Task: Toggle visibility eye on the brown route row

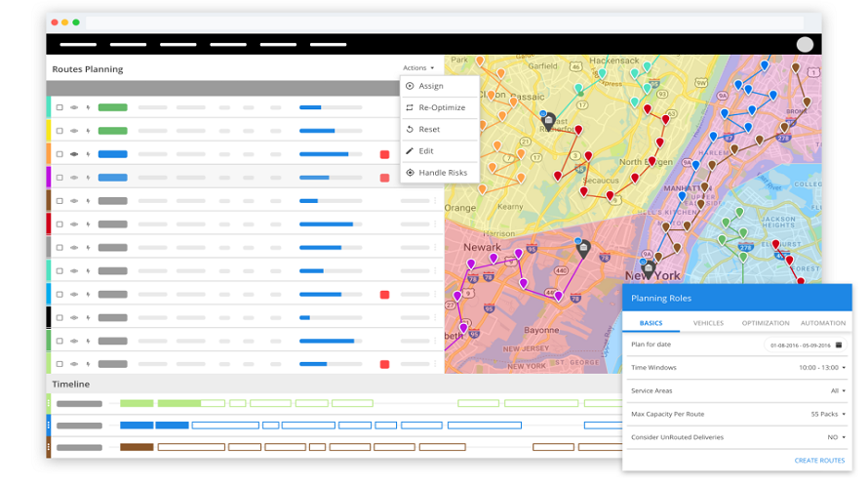Action: click(x=74, y=201)
